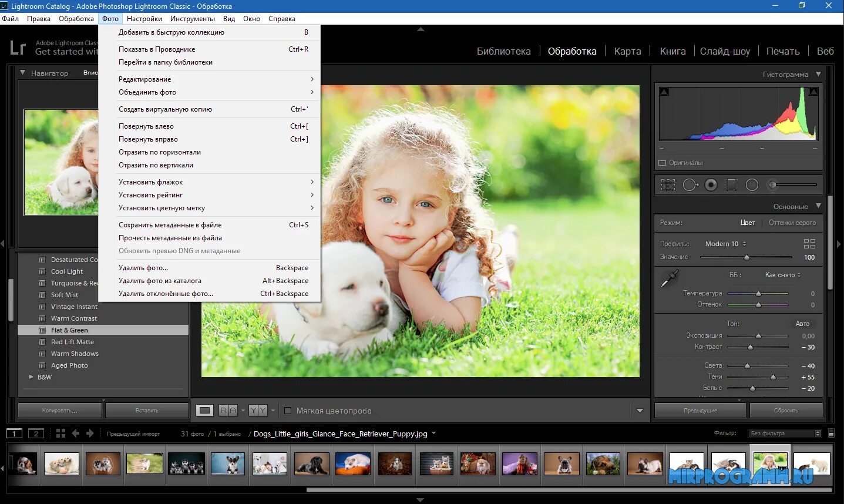Hide the bottom filmstrip panel

[421, 500]
